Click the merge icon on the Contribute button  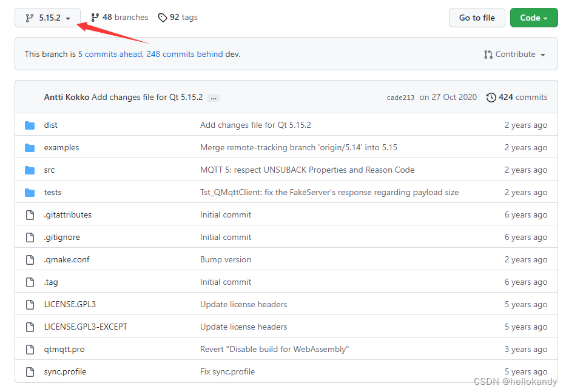[x=489, y=54]
